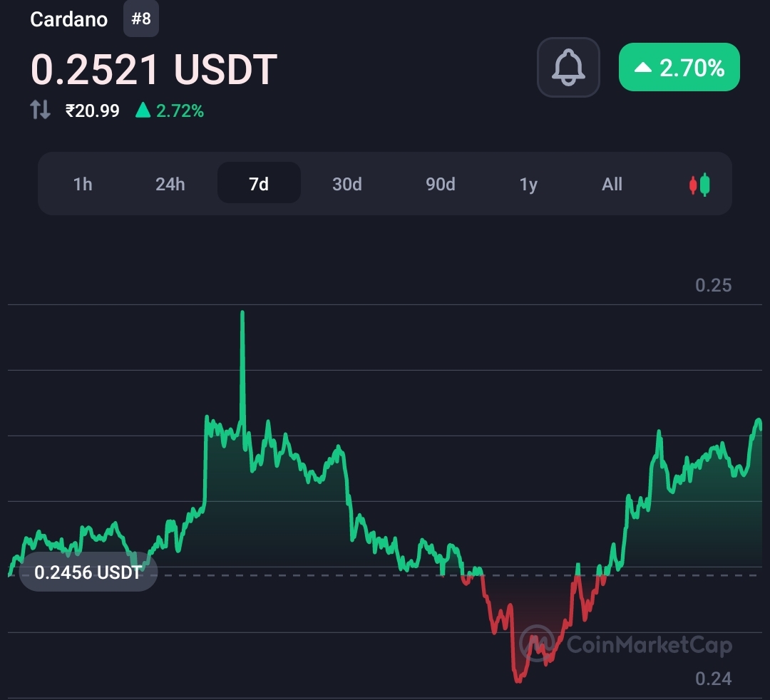Image resolution: width=770 pixels, height=700 pixels.
Task: Click the Cardano coin name
Action: [x=68, y=20]
